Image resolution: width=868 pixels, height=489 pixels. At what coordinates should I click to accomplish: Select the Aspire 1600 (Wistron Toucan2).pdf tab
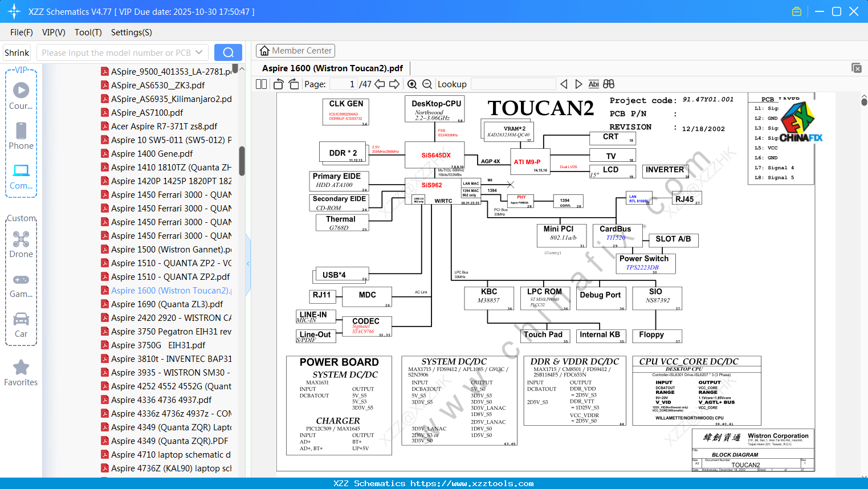pos(332,68)
